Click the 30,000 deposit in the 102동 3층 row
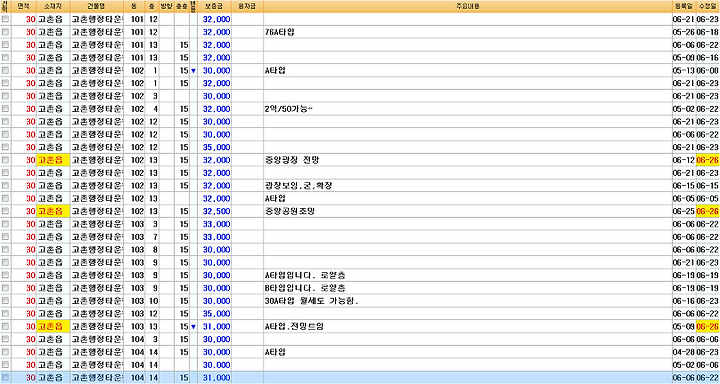Viewport: 720px width, 384px height. click(217, 96)
